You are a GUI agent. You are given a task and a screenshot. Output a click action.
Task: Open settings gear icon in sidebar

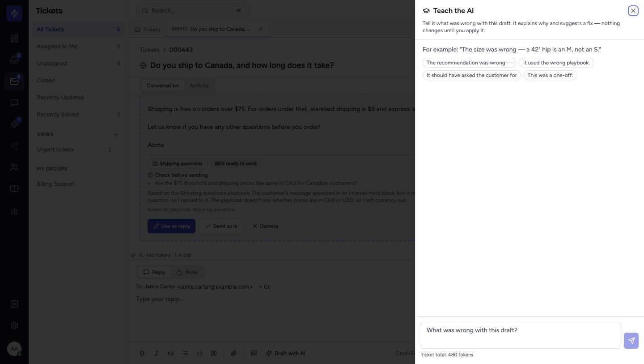pos(14,325)
